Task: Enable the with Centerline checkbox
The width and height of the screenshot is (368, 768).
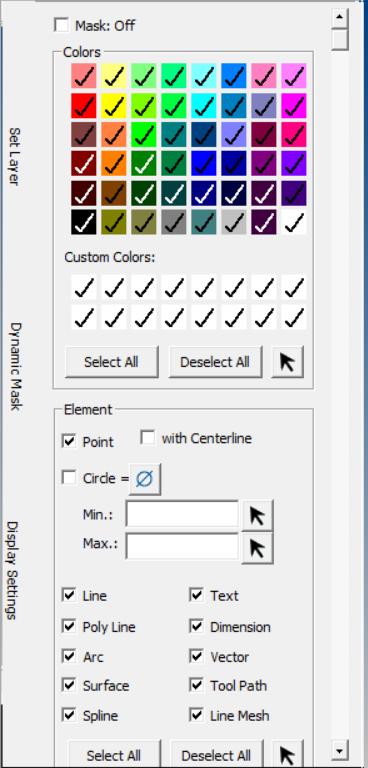Action: [x=147, y=437]
